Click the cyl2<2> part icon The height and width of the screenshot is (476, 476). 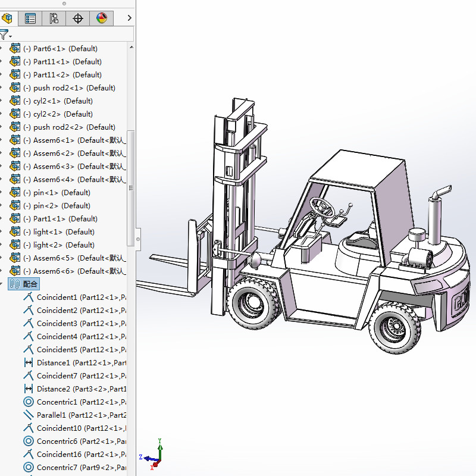click(x=15, y=114)
